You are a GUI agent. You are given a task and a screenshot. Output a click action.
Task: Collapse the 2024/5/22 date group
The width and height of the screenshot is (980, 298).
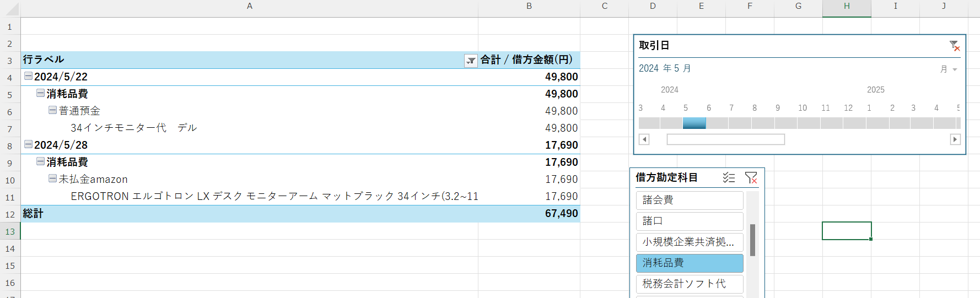click(x=28, y=76)
